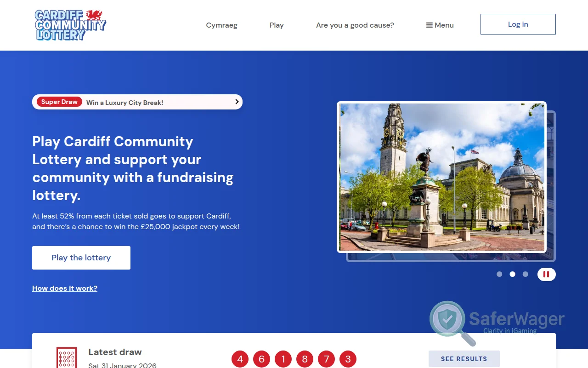Click the chevron arrow on the Super Draw banner
This screenshot has width=588, height=368.
[x=236, y=102]
